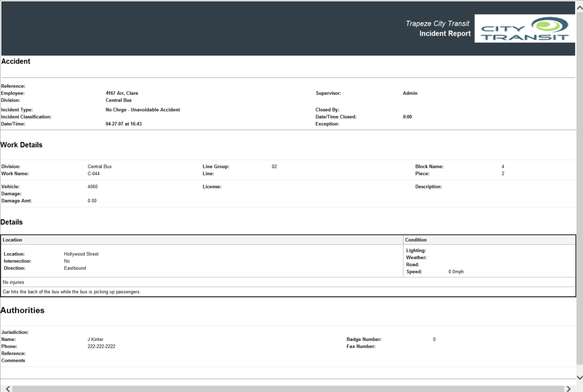
Task: Click the City Transit logo image
Action: 524,28
